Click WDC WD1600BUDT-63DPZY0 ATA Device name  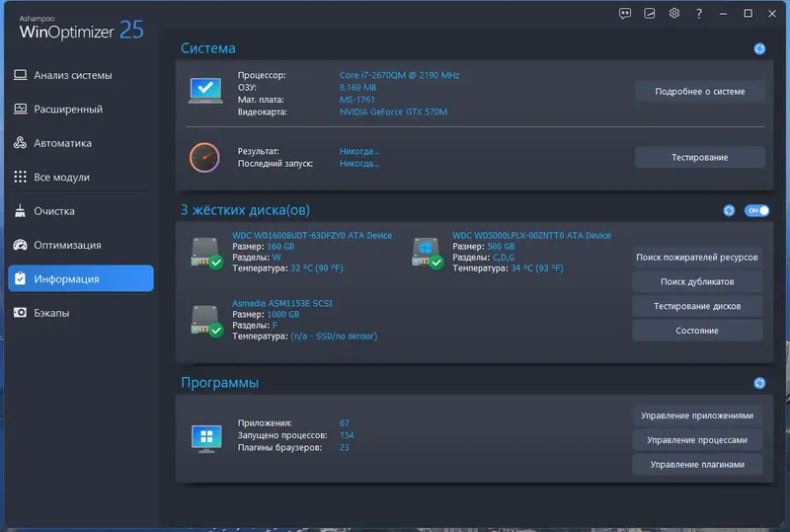pos(312,235)
